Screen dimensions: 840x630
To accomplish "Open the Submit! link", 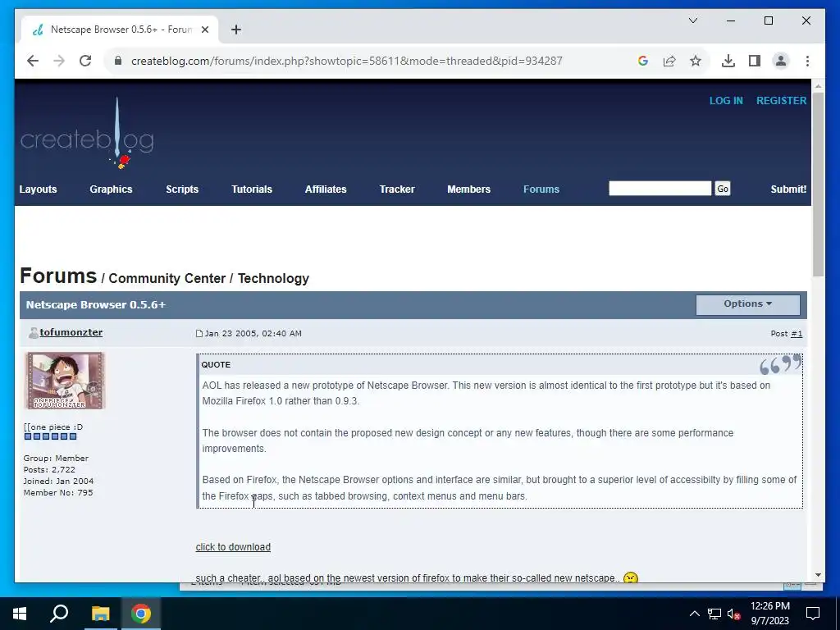I will pyautogui.click(x=788, y=189).
